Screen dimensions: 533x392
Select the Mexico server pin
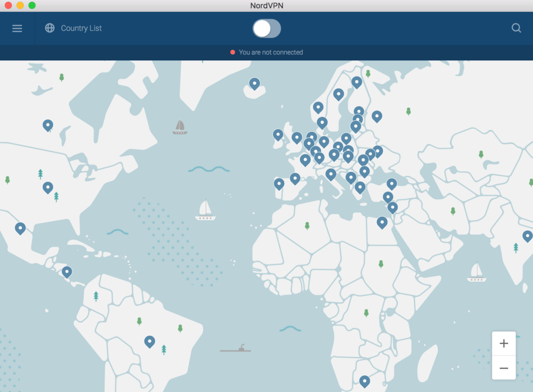(x=20, y=228)
